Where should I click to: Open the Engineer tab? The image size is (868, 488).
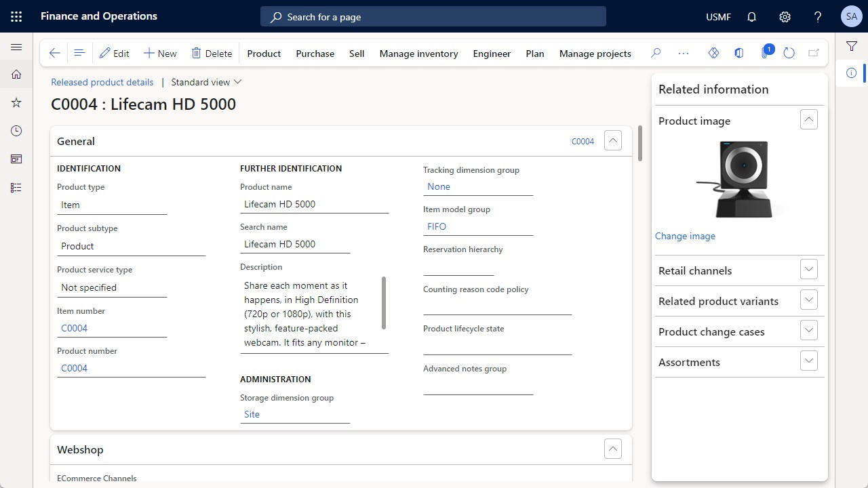tap(492, 54)
